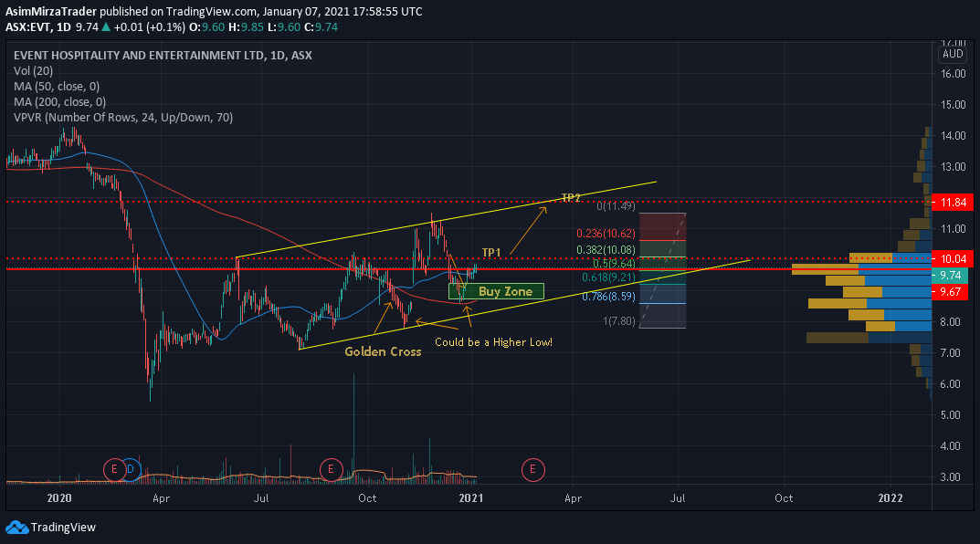Click the 2020 label on time axis
This screenshot has height=544, width=980.
(x=58, y=497)
